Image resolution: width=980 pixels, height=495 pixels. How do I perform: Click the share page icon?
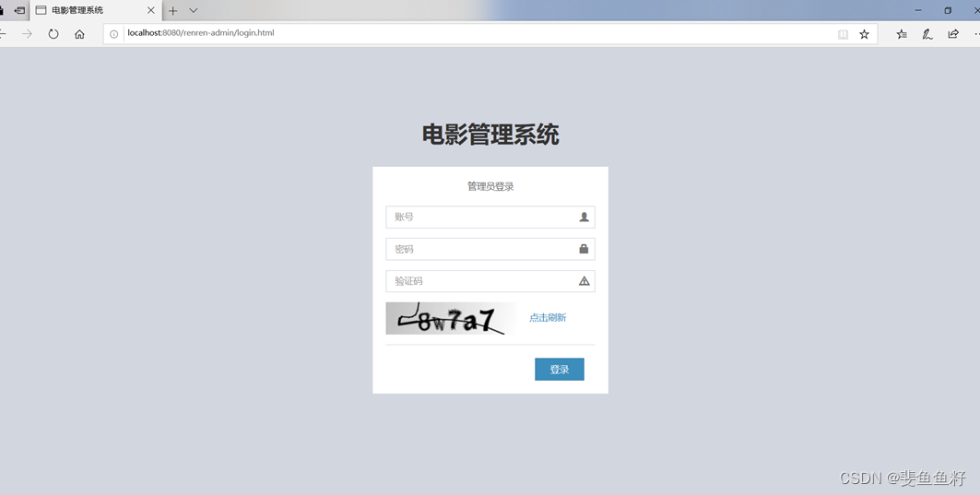click(x=953, y=34)
